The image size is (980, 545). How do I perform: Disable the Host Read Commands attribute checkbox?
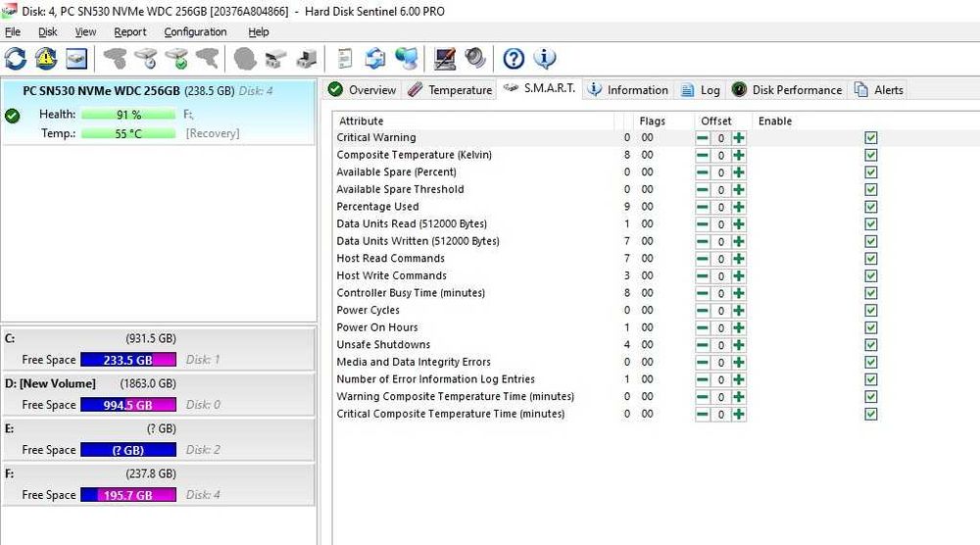point(870,259)
